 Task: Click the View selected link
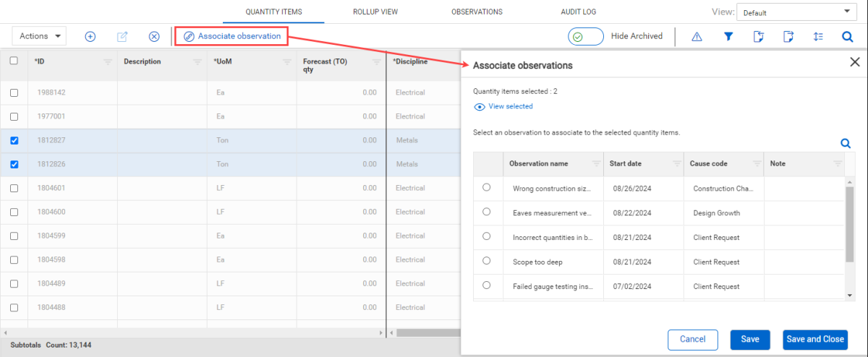[x=510, y=107]
